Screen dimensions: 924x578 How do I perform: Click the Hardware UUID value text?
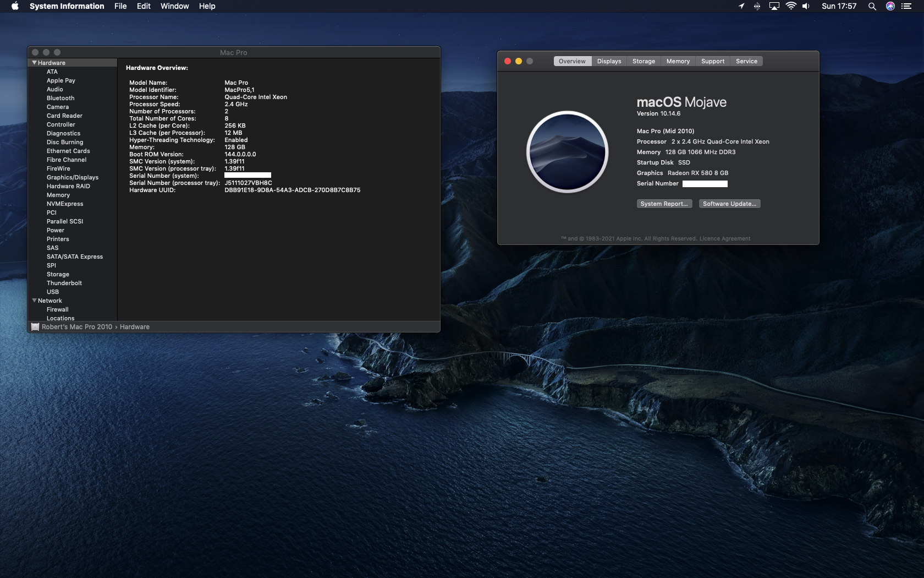click(x=293, y=190)
